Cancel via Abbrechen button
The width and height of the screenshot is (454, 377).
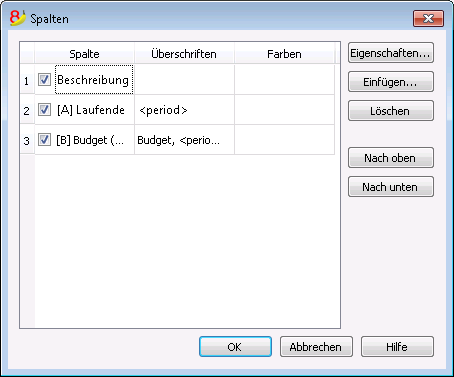point(316,347)
